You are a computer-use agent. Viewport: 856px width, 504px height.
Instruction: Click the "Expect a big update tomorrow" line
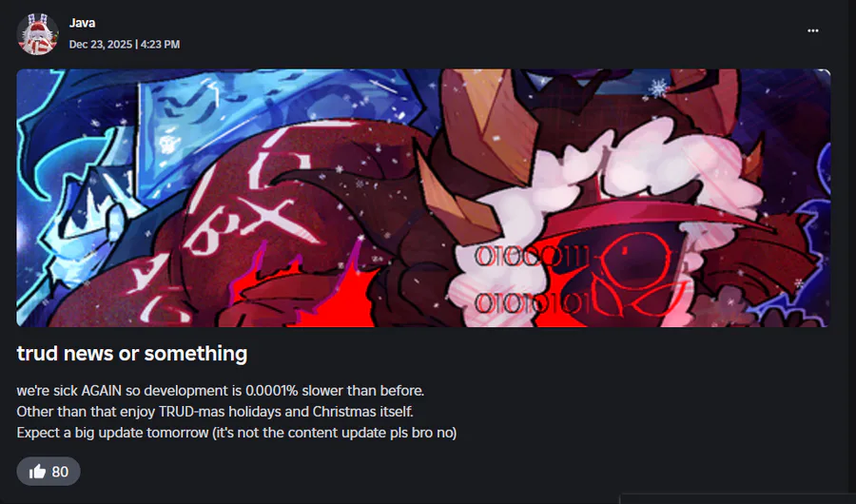coord(237,433)
